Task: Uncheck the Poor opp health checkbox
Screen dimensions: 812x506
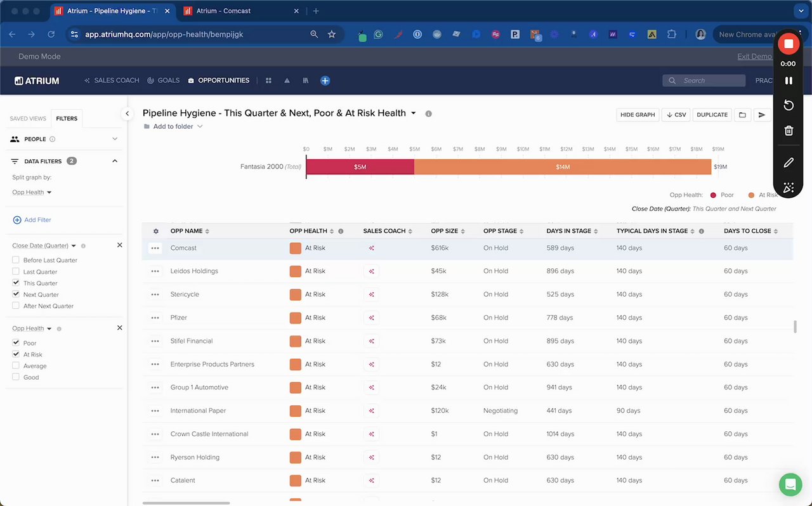Action: pyautogui.click(x=16, y=343)
